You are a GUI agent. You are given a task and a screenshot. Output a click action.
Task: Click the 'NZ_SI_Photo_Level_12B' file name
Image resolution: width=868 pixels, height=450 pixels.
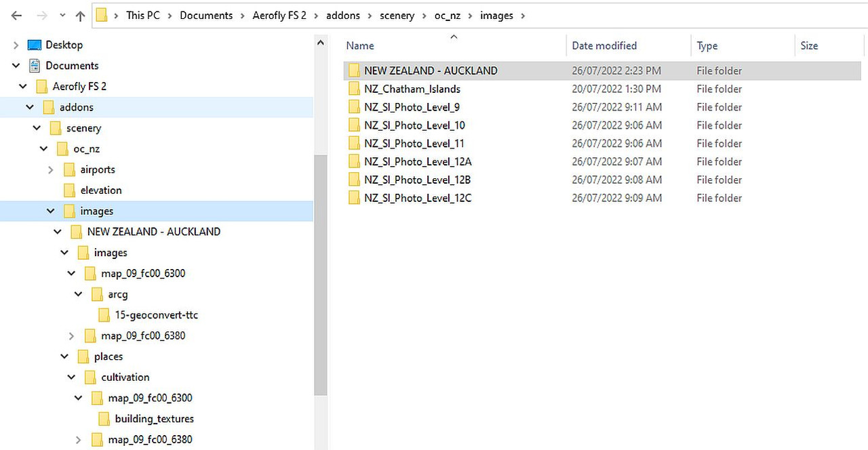point(417,180)
